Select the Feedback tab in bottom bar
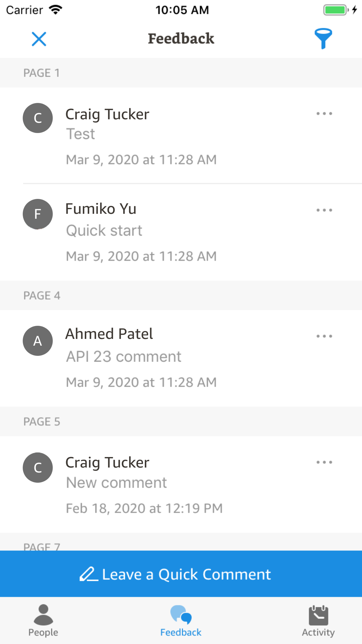The image size is (362, 644). 181,620
